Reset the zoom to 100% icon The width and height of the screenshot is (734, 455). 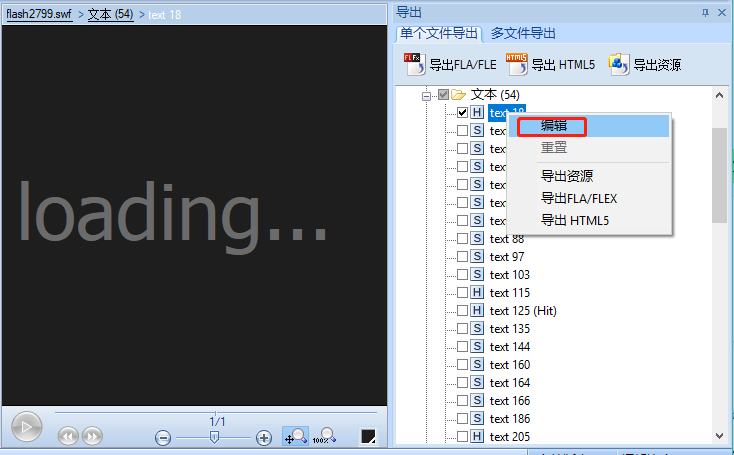pyautogui.click(x=323, y=436)
